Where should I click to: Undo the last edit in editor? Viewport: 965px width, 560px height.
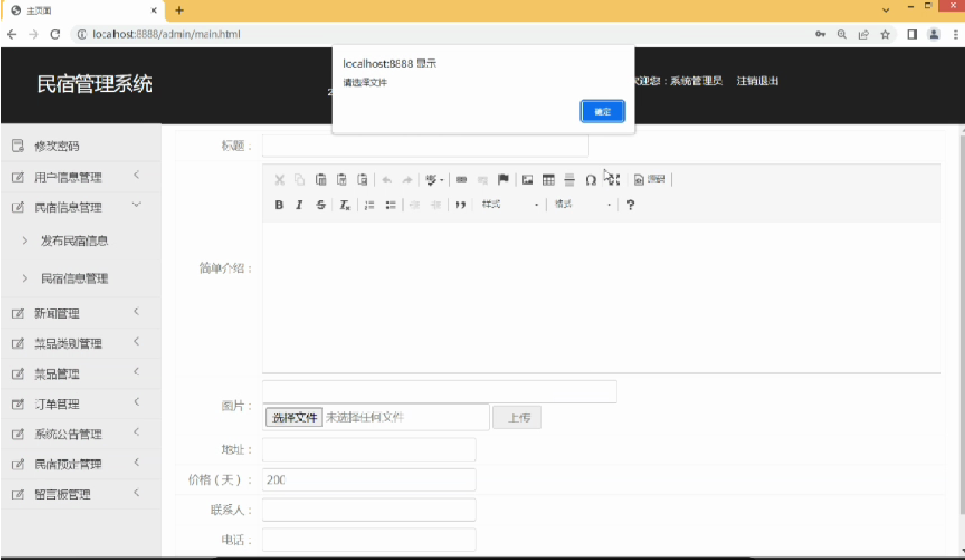tap(387, 180)
